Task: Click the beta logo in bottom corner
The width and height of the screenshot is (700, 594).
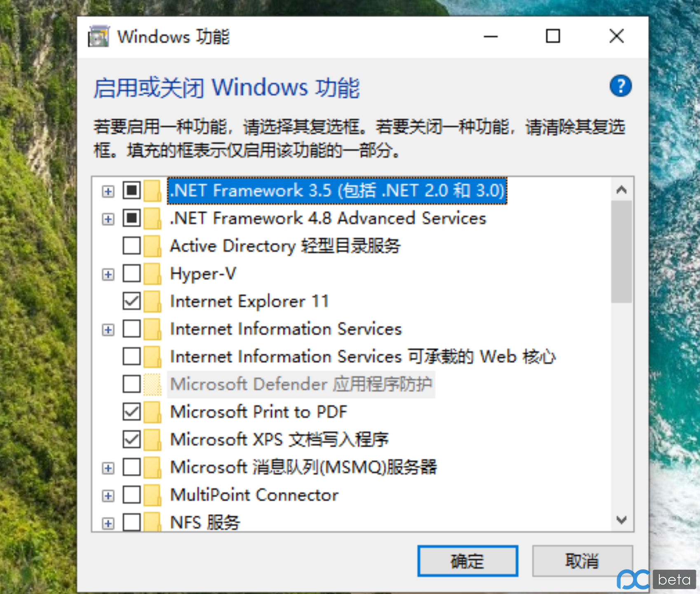Action: [656, 580]
